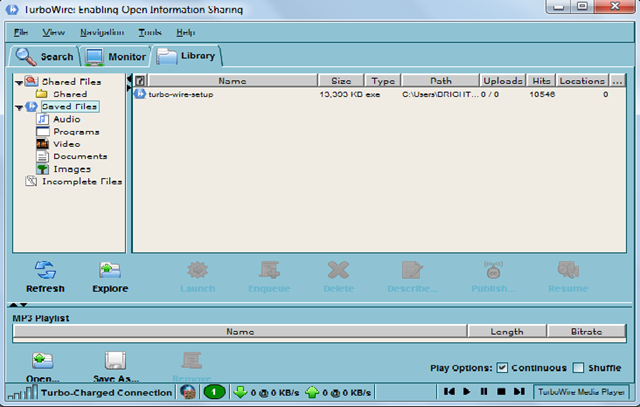Sort files by Size column header
640x407 pixels.
click(x=341, y=80)
